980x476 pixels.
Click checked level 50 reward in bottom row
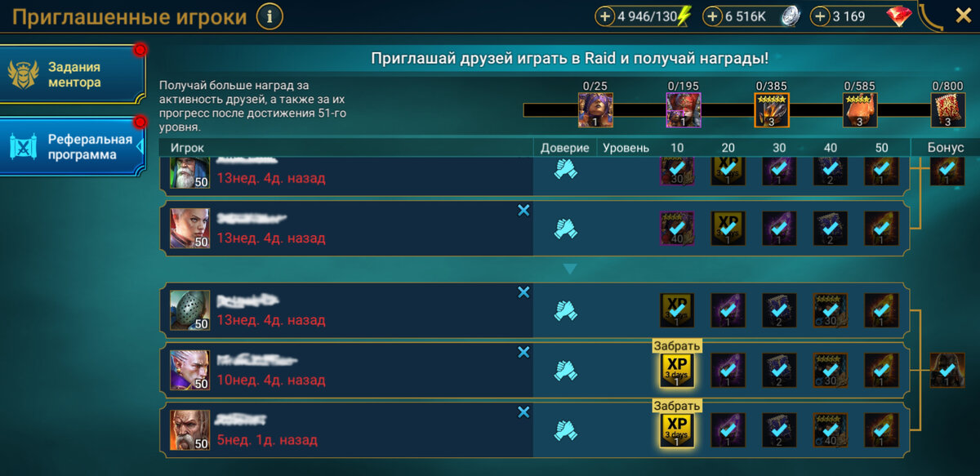[x=881, y=429]
